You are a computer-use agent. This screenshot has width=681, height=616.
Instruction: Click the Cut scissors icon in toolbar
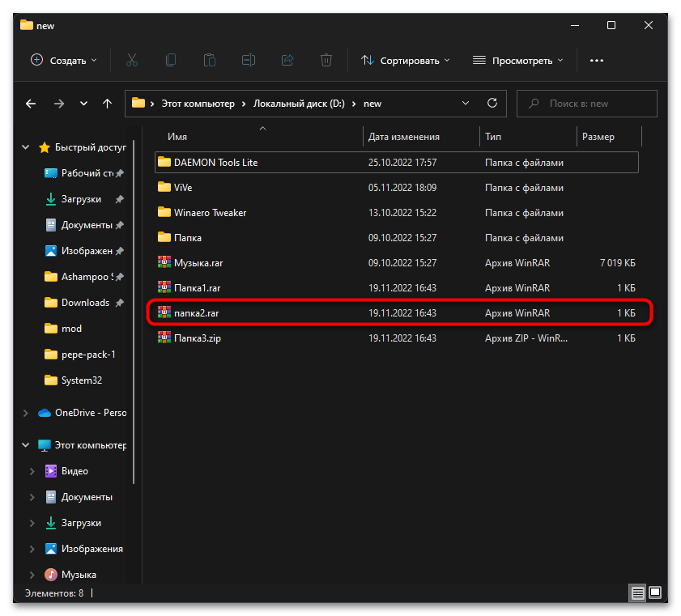coord(131,60)
